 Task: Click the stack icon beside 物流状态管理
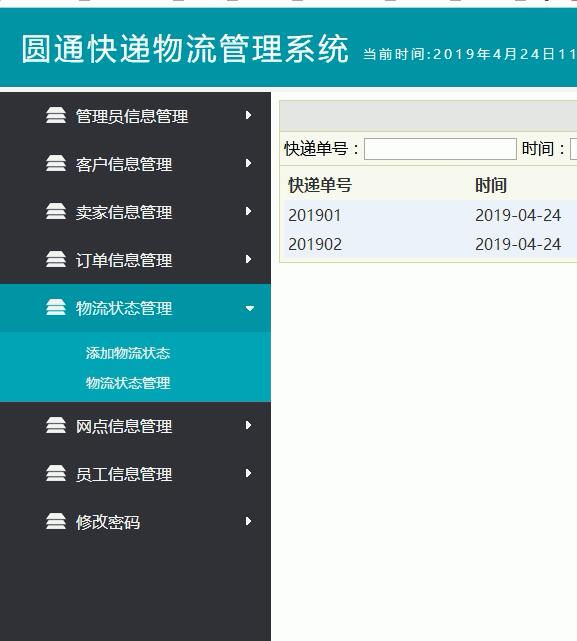(x=56, y=307)
